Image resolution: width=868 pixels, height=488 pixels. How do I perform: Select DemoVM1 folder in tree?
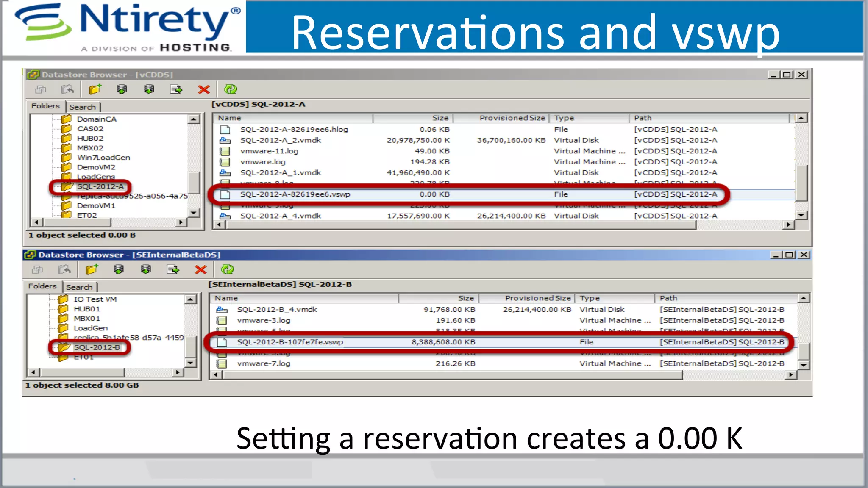[x=96, y=206]
